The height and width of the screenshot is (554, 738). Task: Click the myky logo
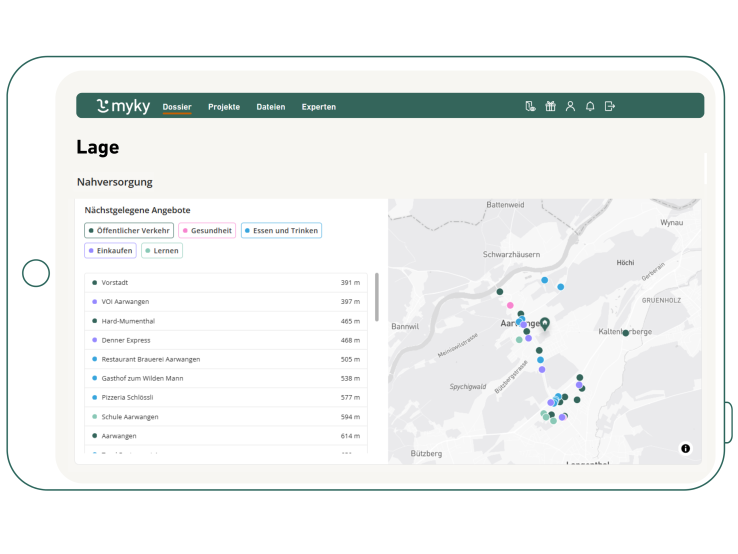(123, 106)
